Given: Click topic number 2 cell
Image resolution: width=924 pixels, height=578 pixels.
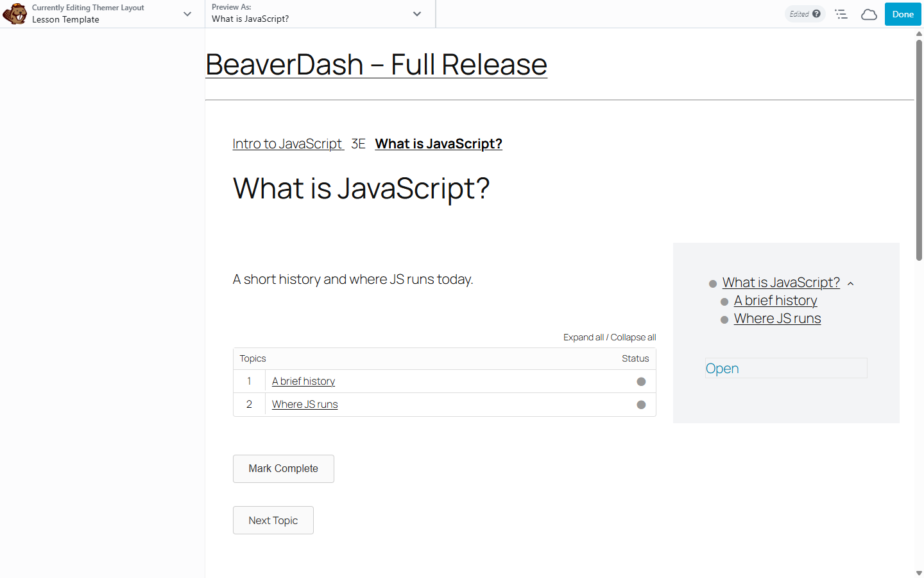Looking at the screenshot, I should click(x=249, y=405).
